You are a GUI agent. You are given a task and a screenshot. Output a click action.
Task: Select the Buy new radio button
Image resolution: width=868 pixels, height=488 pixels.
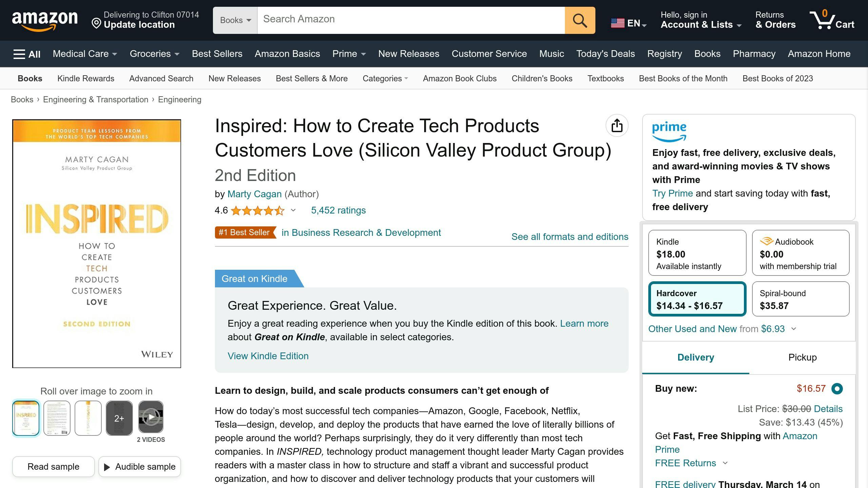pyautogui.click(x=837, y=388)
